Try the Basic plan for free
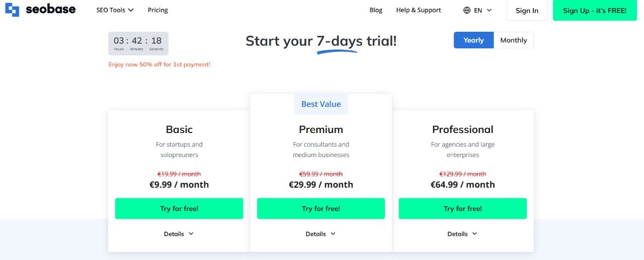644x260 pixels. coord(179,209)
